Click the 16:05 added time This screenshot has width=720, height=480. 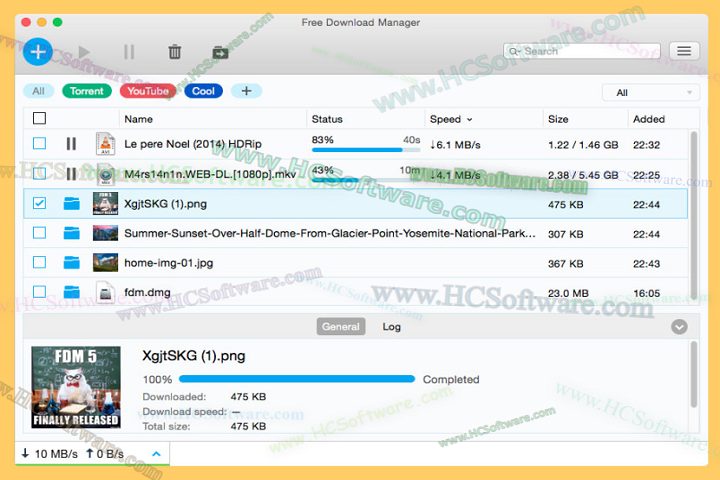tap(646, 293)
